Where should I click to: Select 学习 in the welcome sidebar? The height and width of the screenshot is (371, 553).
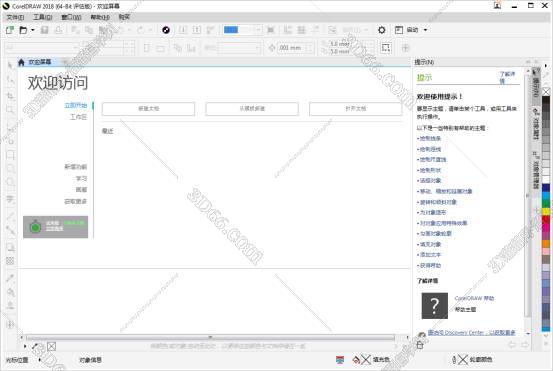coord(81,178)
